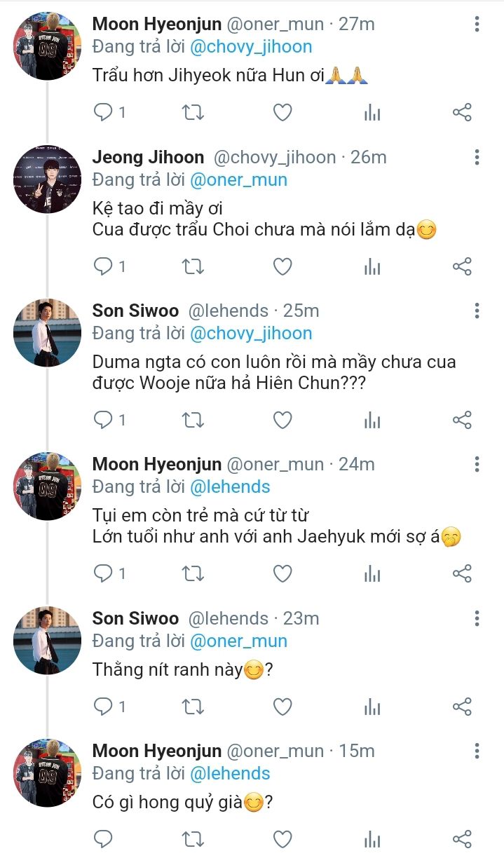Like Jeong Jihoon's 26m tweet
The width and height of the screenshot is (504, 858).
point(282,266)
